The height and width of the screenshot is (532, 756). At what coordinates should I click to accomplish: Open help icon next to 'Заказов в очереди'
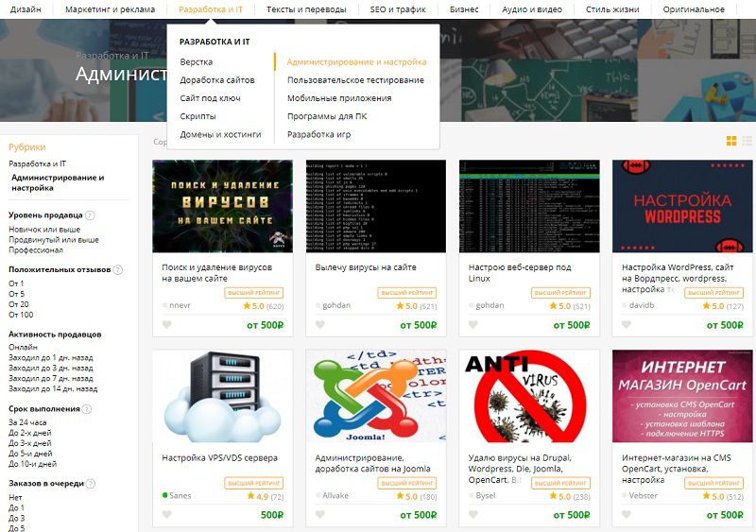[x=91, y=484]
